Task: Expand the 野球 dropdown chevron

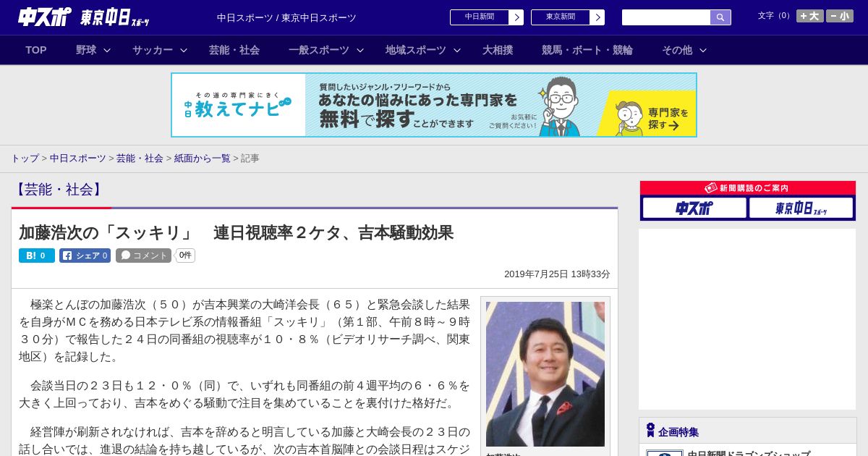Action: [x=107, y=50]
